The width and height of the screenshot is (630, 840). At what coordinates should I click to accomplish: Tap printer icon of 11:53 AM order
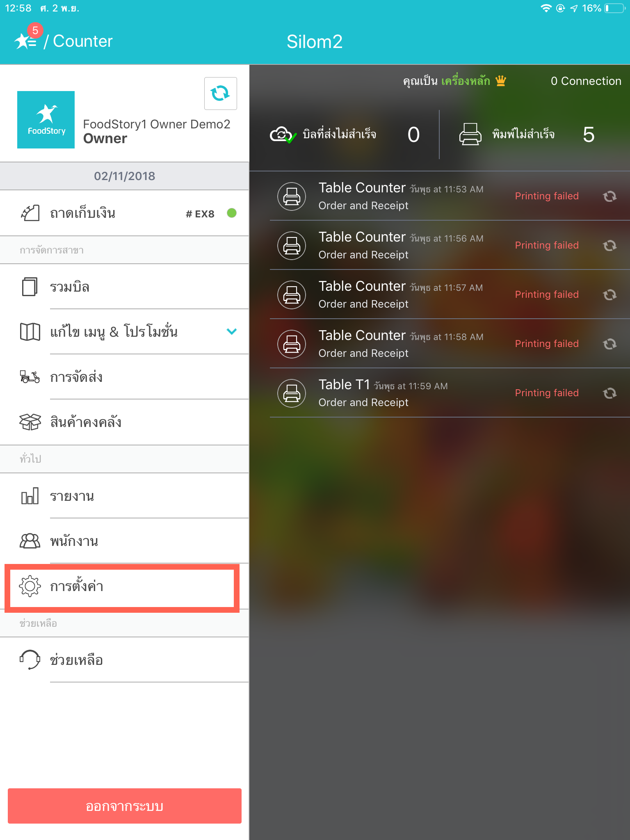[x=292, y=196]
